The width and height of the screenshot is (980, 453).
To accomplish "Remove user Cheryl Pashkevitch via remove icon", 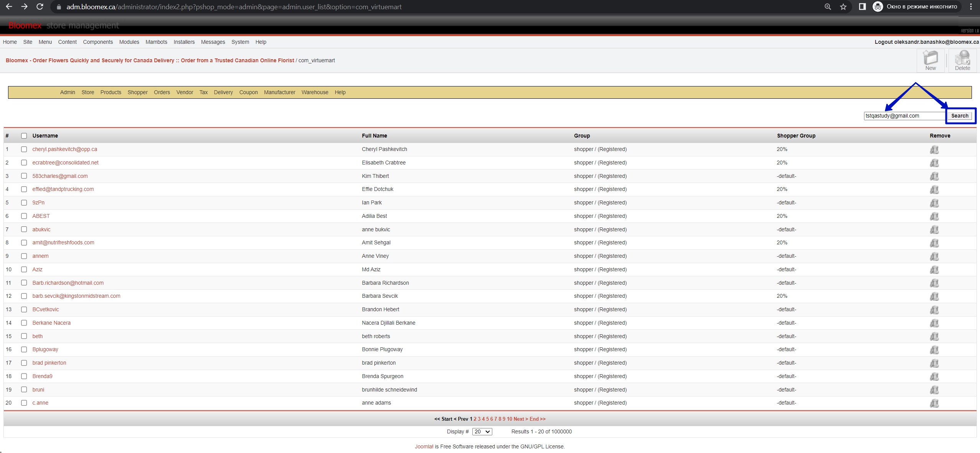I will [x=934, y=149].
